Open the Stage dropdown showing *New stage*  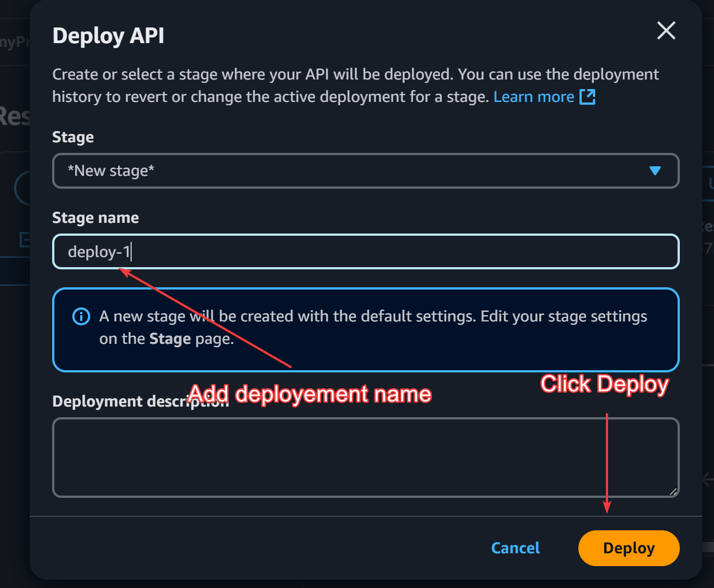(365, 171)
